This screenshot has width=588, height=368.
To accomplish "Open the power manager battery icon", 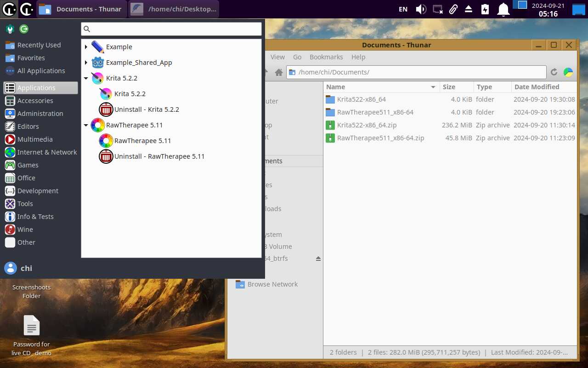I will (485, 9).
